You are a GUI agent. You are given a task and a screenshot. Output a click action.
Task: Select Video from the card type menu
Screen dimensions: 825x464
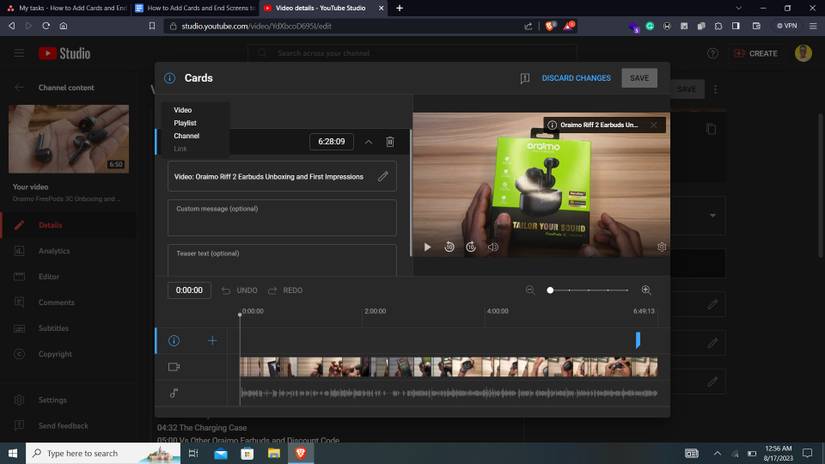click(x=183, y=110)
